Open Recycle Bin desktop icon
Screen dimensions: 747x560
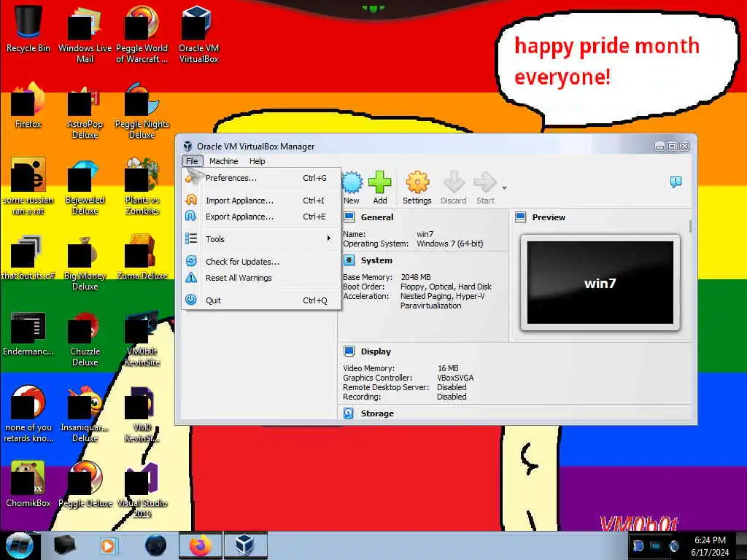point(28,29)
